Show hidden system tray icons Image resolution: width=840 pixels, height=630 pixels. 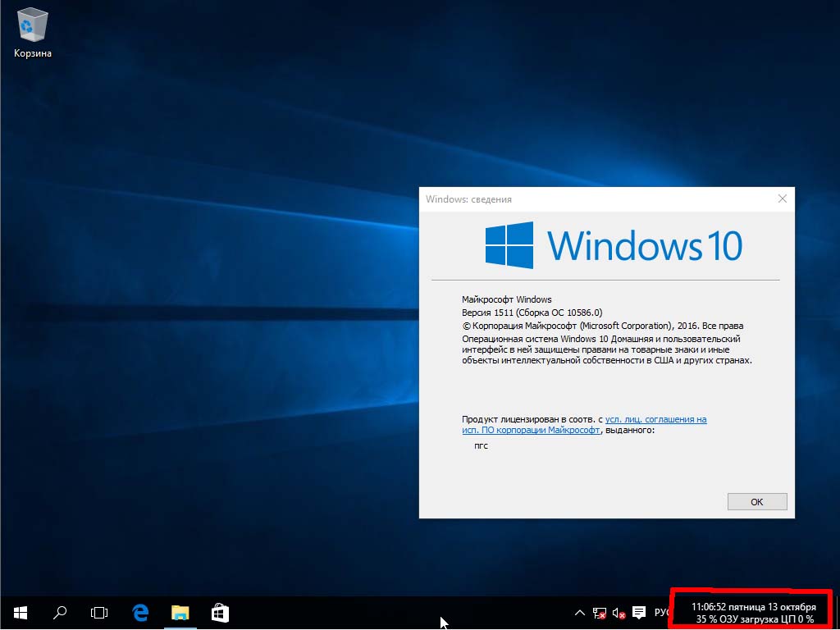point(580,612)
